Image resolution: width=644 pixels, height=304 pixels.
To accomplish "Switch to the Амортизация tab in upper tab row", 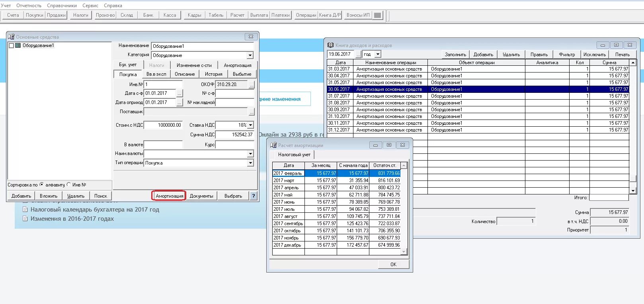I will pyautogui.click(x=238, y=65).
